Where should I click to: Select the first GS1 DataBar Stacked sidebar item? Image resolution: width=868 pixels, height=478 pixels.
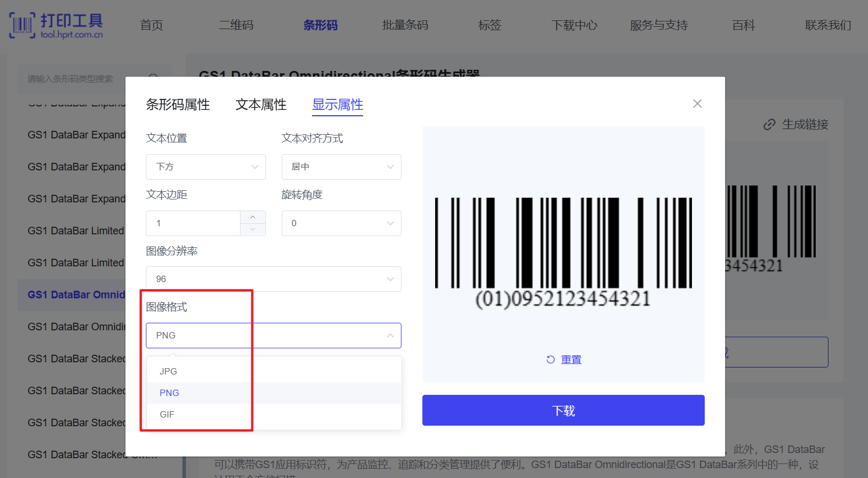pos(76,359)
